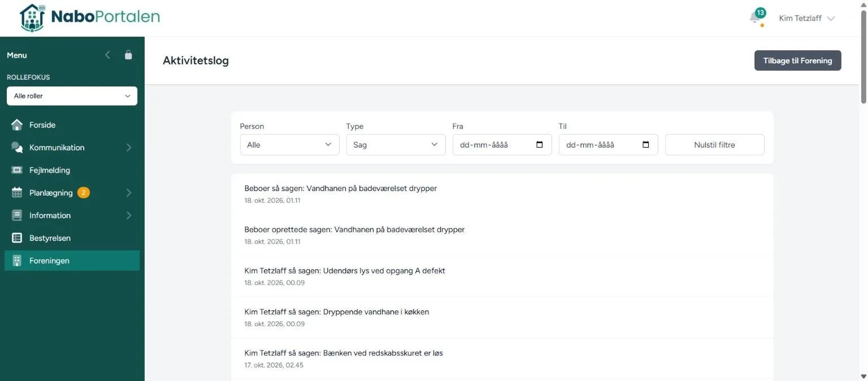
Task: Click 'Kim Tetzlaff så sagen: Bænken ved redskabsskuret er løs'
Action: click(x=344, y=353)
